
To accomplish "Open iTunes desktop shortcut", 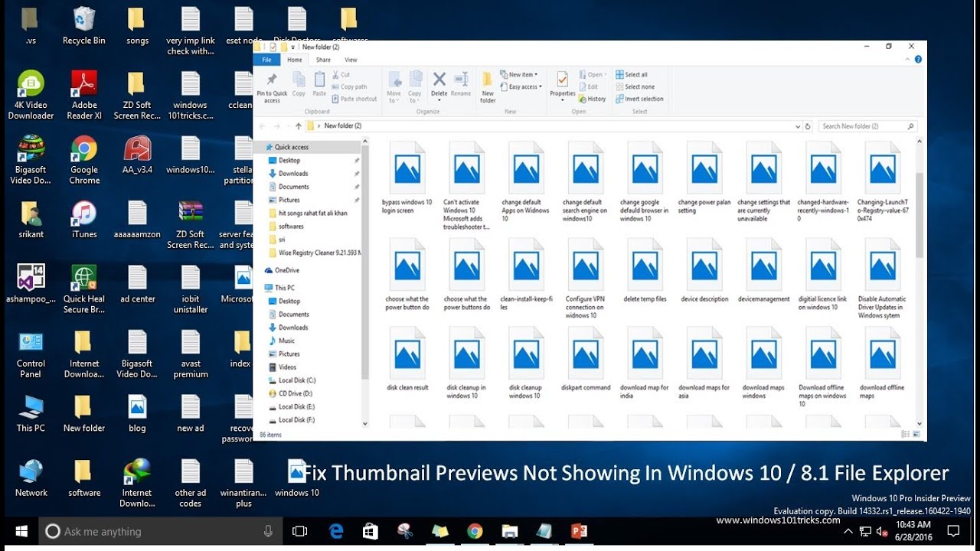I will pos(84,220).
